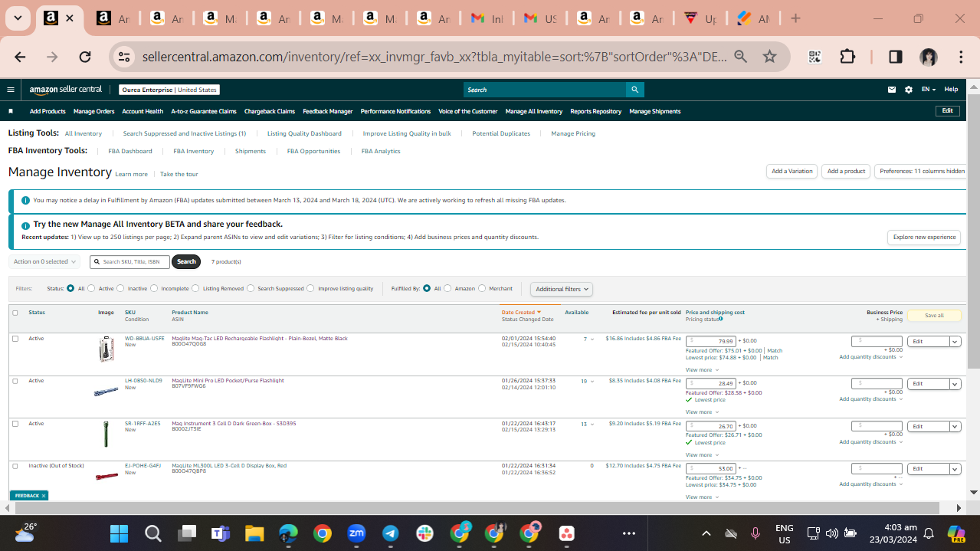The image size is (980, 551).
Task: Open a new browser tab with plus
Action: 795,18
